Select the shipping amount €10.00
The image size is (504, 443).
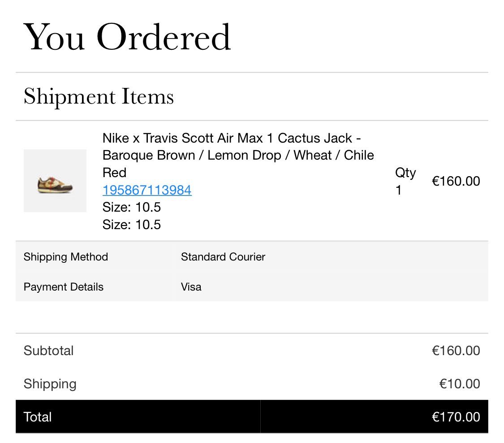460,383
